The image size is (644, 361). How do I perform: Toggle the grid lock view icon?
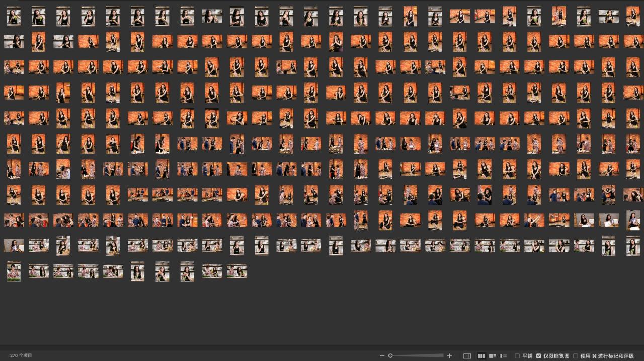467,356
